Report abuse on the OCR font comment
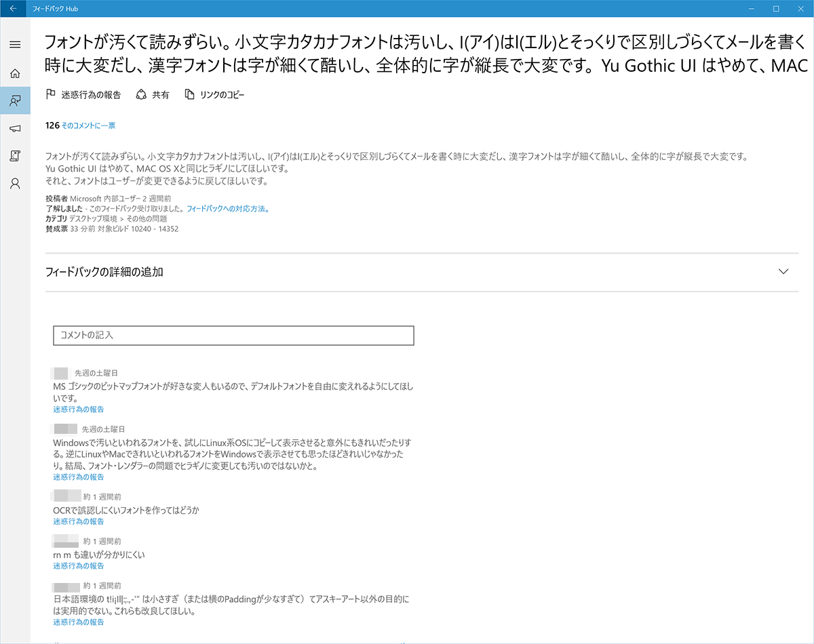This screenshot has height=644, width=814. (x=78, y=521)
